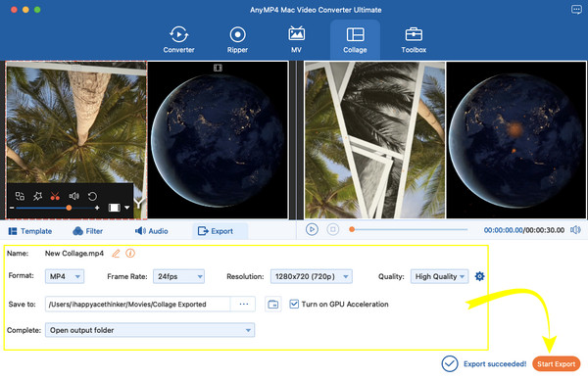Open the Frame Rate 24fps dropdown
Image resolution: width=588 pixels, height=380 pixels.
pos(179,276)
